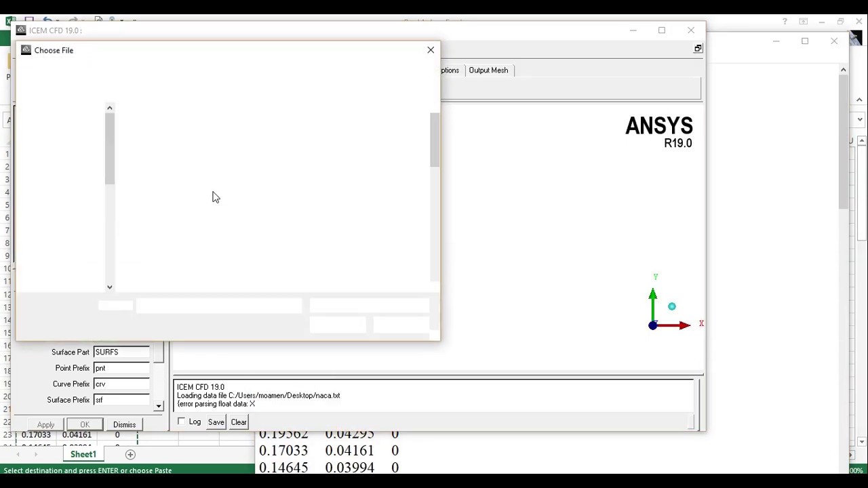Click the ICEM CFD 19.0 window icon
Screen dimensions: 868x488
21,30
